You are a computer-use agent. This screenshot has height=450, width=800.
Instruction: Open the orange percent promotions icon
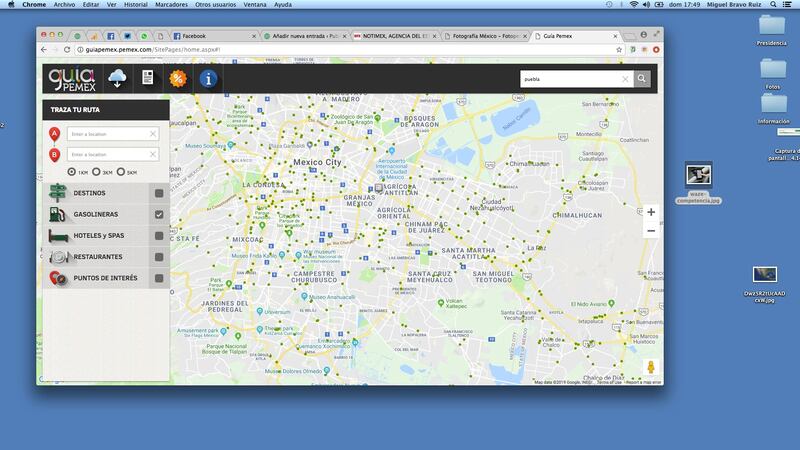[x=178, y=79]
